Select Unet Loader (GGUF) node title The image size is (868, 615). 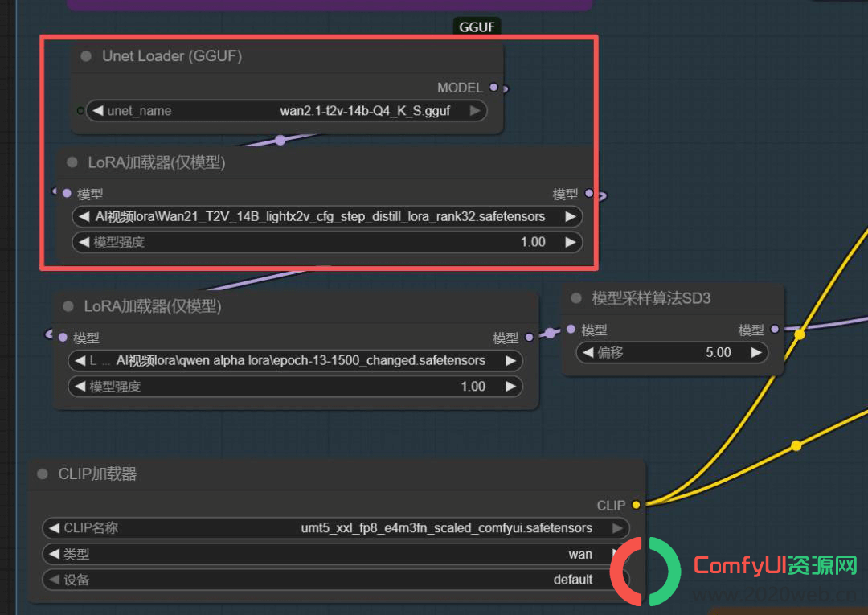pos(172,56)
